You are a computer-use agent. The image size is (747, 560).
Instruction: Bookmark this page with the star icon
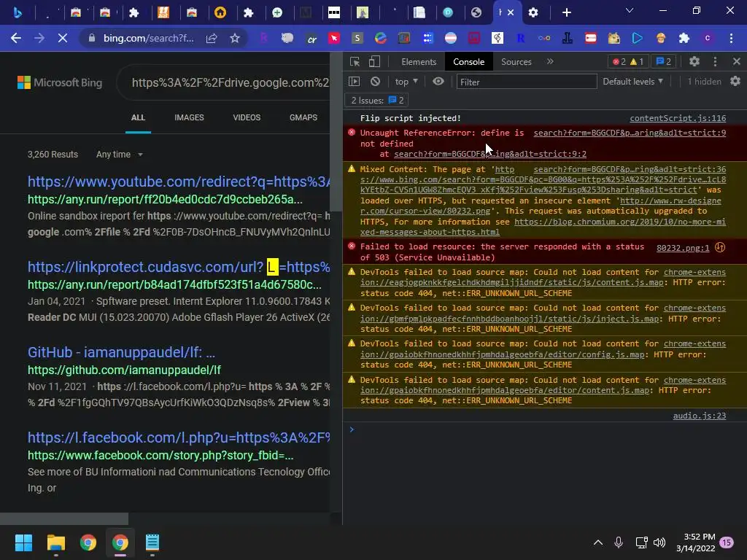(234, 38)
